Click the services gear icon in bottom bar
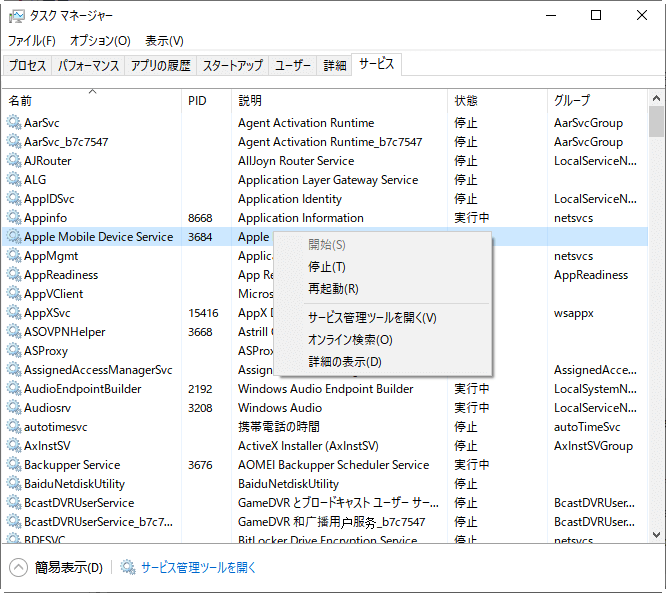Screen dimensions: 666x593 pyautogui.click(x=128, y=568)
